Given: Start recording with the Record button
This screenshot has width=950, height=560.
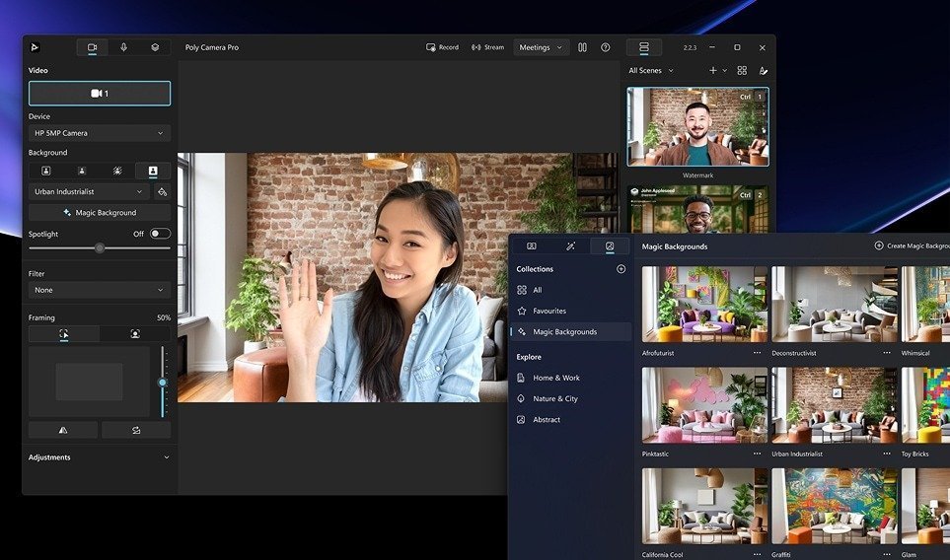Looking at the screenshot, I should coord(442,47).
